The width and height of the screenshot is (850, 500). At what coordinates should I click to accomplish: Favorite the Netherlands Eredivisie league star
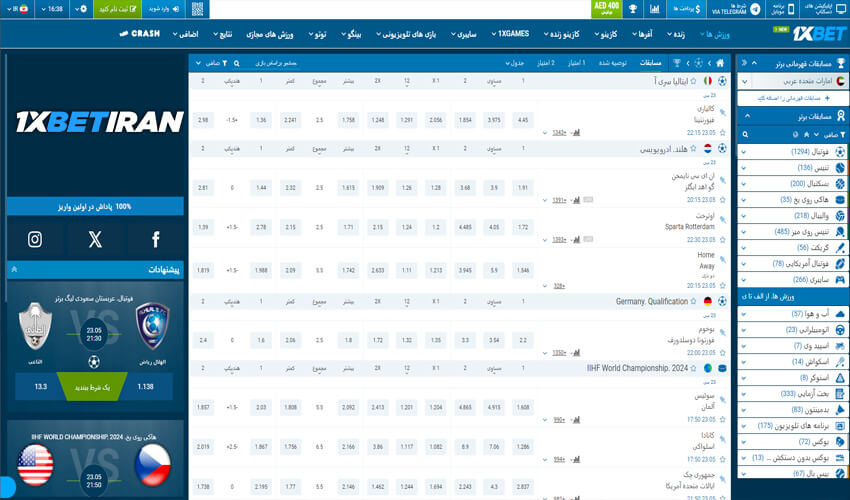[x=693, y=149]
